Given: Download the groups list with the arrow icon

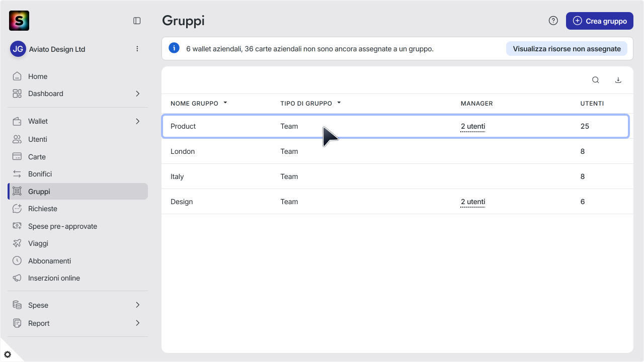Looking at the screenshot, I should tap(618, 80).
